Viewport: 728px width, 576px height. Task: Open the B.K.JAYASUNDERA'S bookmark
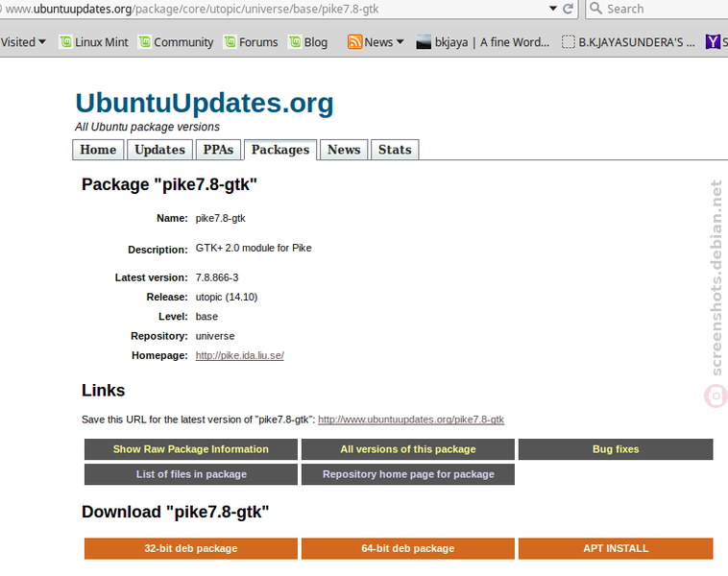[x=628, y=42]
